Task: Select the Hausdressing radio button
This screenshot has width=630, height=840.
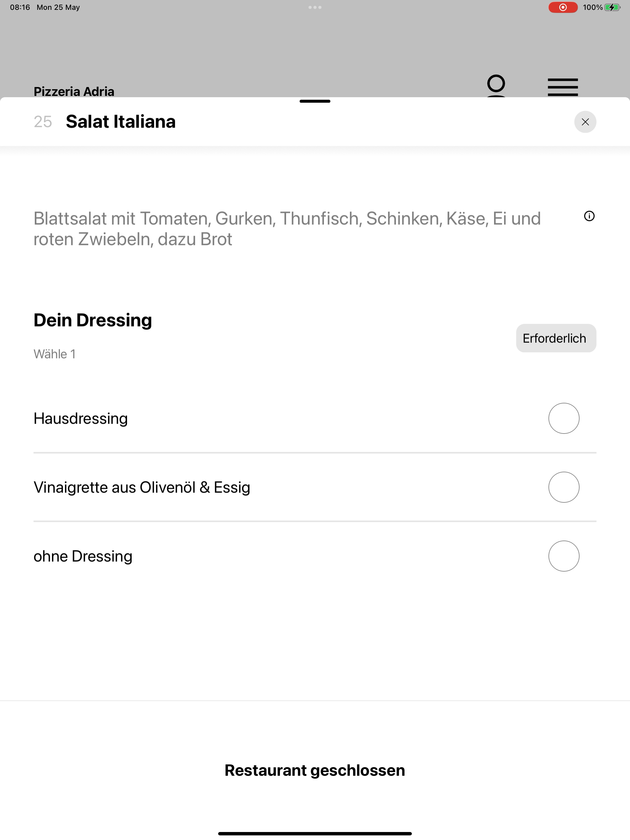Action: 564,418
